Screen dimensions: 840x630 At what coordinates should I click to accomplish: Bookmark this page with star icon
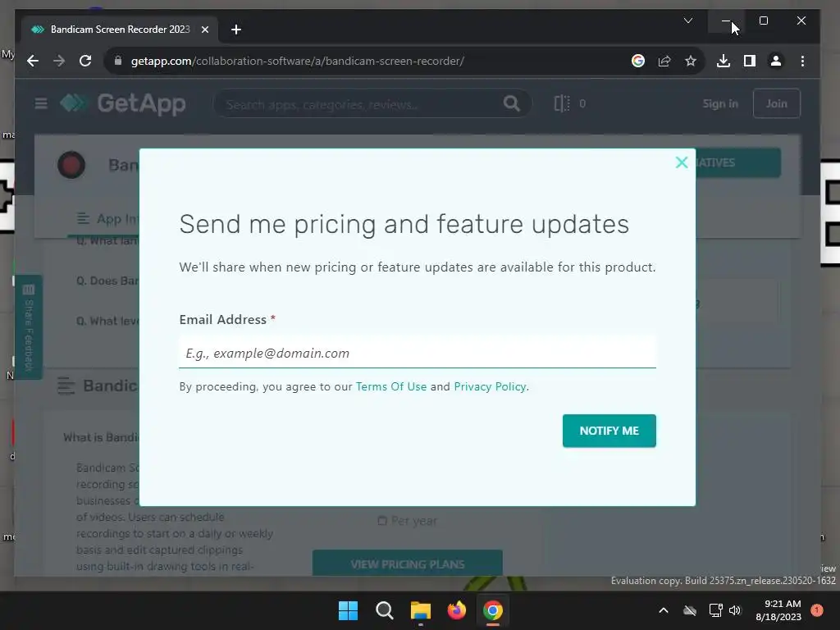coord(691,61)
